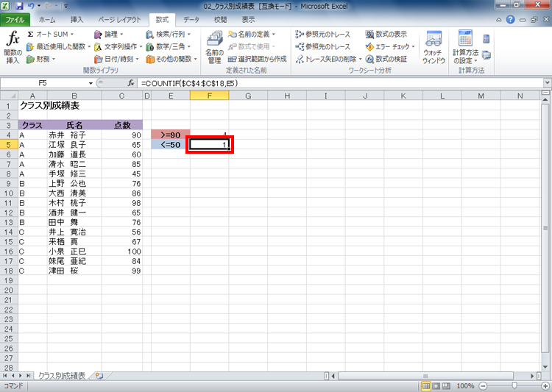Click the formula bar fx insert function icon
This screenshot has height=392, width=552.
point(130,83)
